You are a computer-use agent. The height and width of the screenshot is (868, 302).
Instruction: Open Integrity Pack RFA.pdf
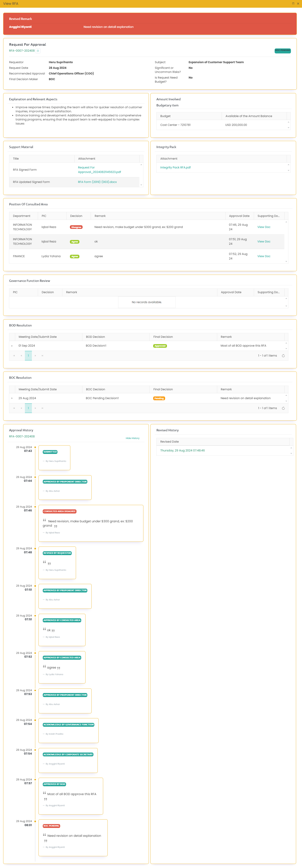(x=175, y=168)
